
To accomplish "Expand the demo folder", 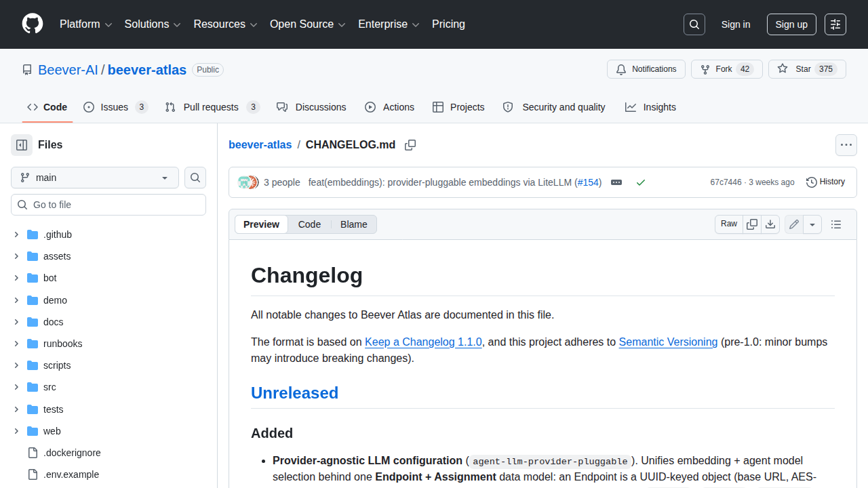I will coord(16,300).
